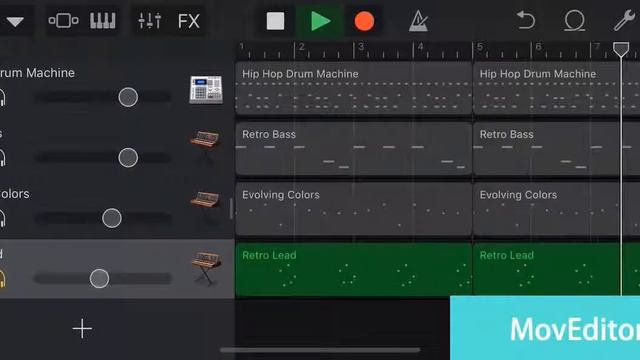The width and height of the screenshot is (640, 360).
Task: Adjust the Retro Bass track volume knob
Action: point(128,158)
